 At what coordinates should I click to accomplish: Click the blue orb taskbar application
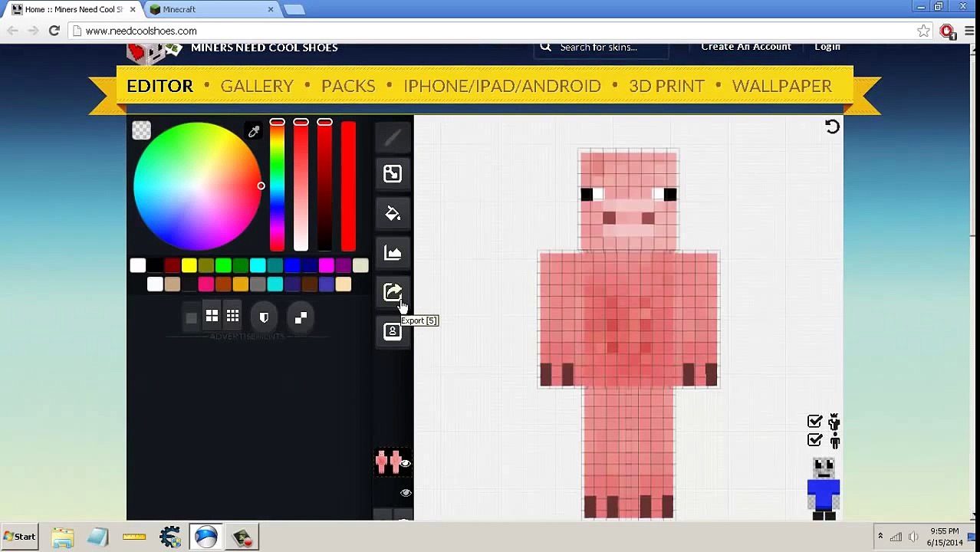click(206, 537)
